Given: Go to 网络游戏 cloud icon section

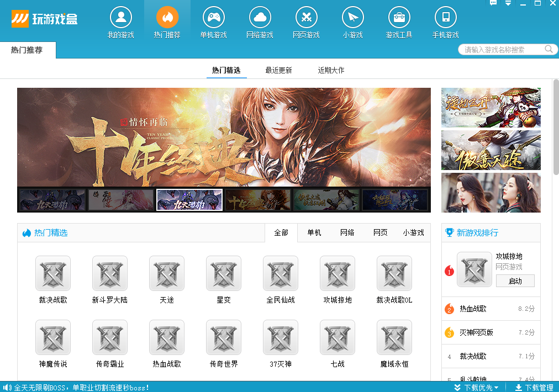Looking at the screenshot, I should 260,22.
